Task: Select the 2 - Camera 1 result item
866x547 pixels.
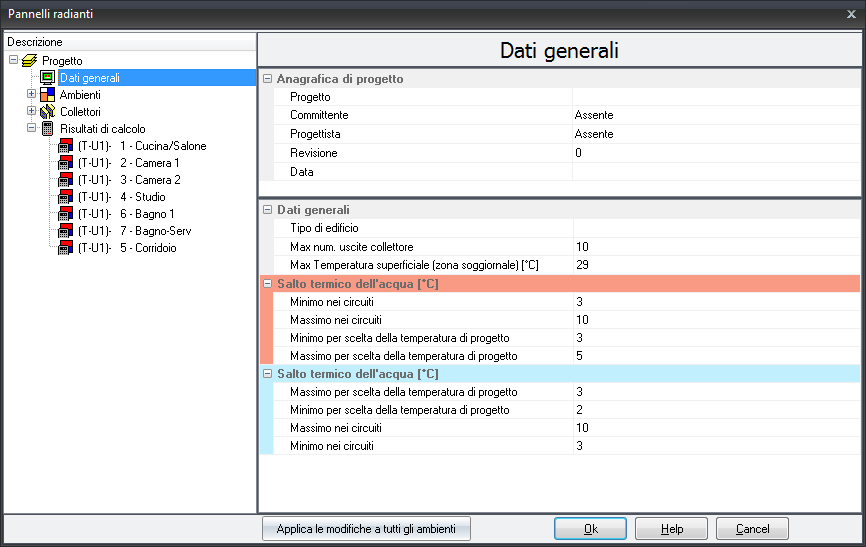Action: [x=128, y=163]
